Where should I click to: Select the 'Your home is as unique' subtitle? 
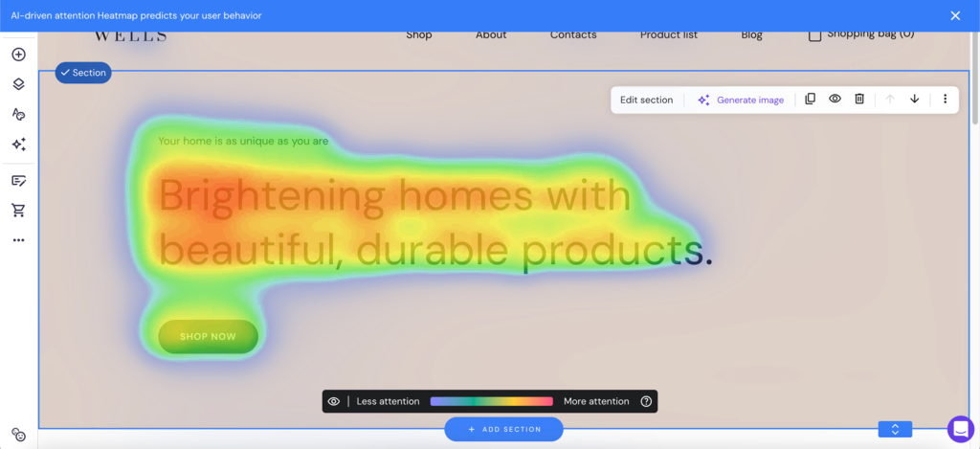(243, 142)
